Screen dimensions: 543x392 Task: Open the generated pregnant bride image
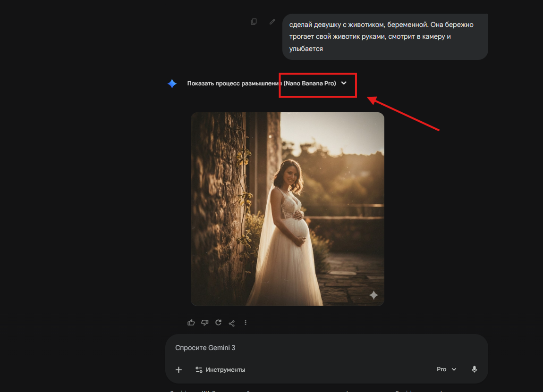(x=287, y=209)
